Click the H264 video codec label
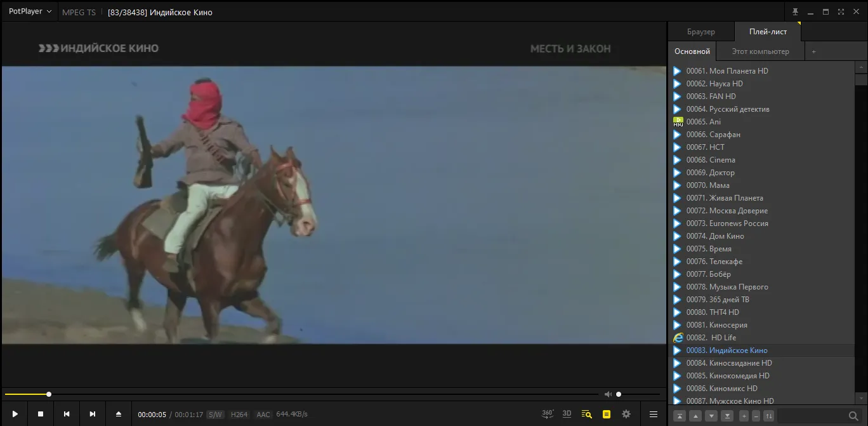Image resolution: width=868 pixels, height=426 pixels. tap(239, 415)
